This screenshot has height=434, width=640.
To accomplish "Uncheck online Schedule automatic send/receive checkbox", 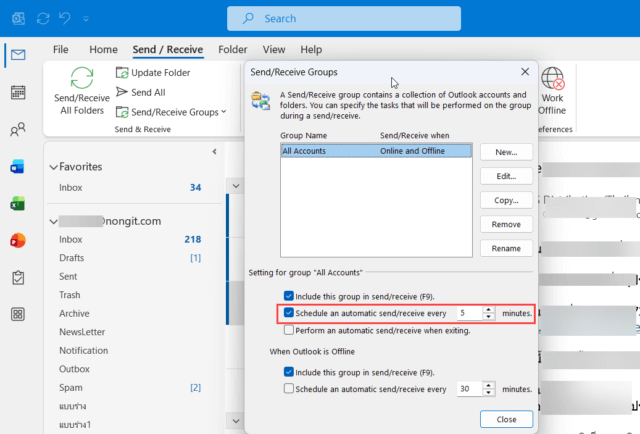I will pos(289,313).
